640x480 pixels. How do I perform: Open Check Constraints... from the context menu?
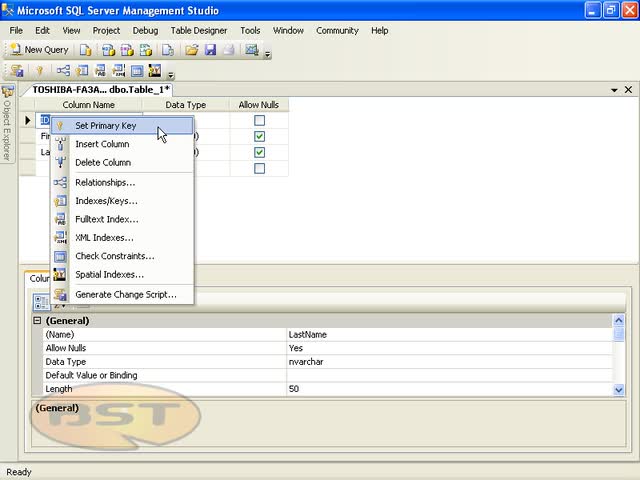122,256
